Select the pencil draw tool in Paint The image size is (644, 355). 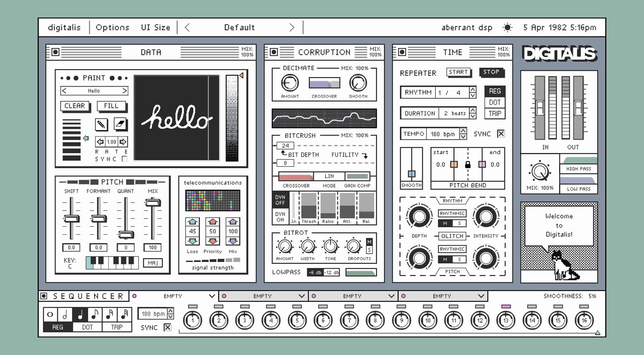[101, 124]
